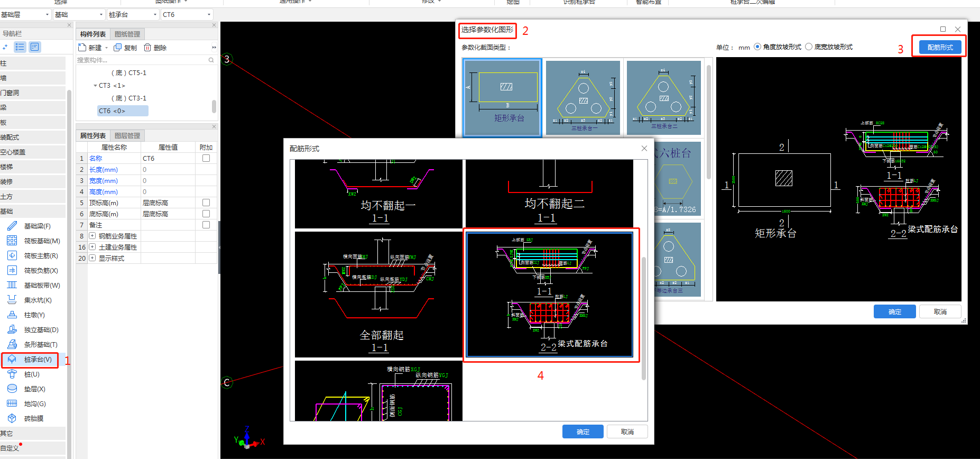The width and height of the screenshot is (980, 459).
Task: Select the 筏板主筋(R) icon
Action: pyautogui.click(x=12, y=255)
